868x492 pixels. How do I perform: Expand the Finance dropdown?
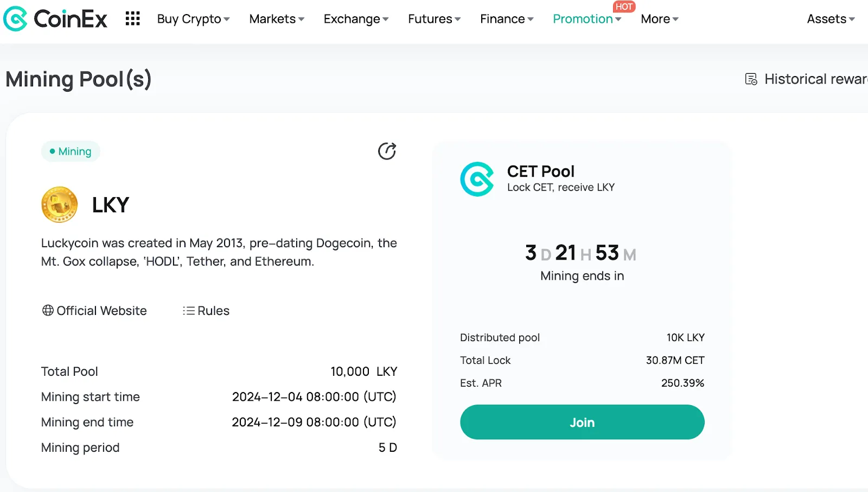pyautogui.click(x=507, y=19)
